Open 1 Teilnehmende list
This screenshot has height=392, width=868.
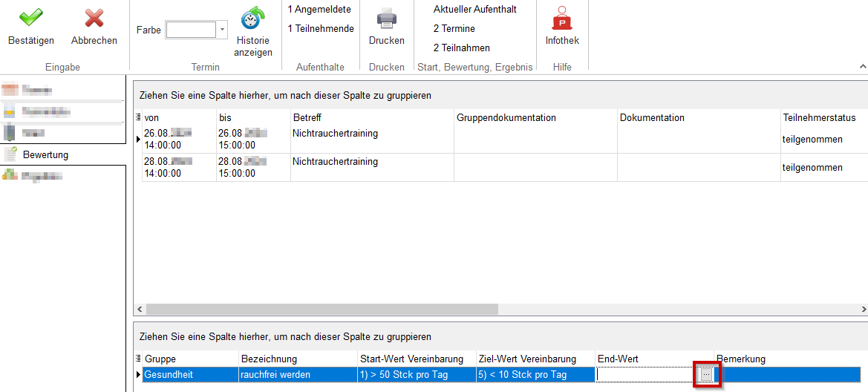[x=321, y=29]
